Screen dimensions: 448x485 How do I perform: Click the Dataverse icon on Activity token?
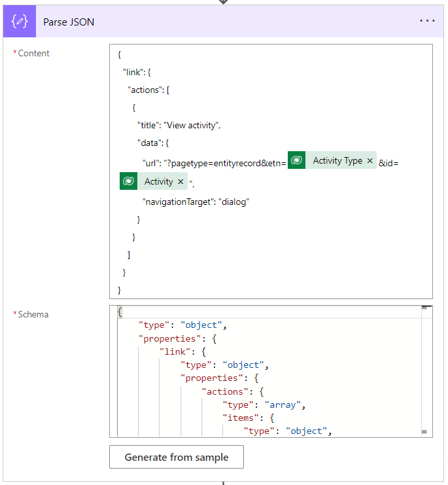click(x=129, y=181)
